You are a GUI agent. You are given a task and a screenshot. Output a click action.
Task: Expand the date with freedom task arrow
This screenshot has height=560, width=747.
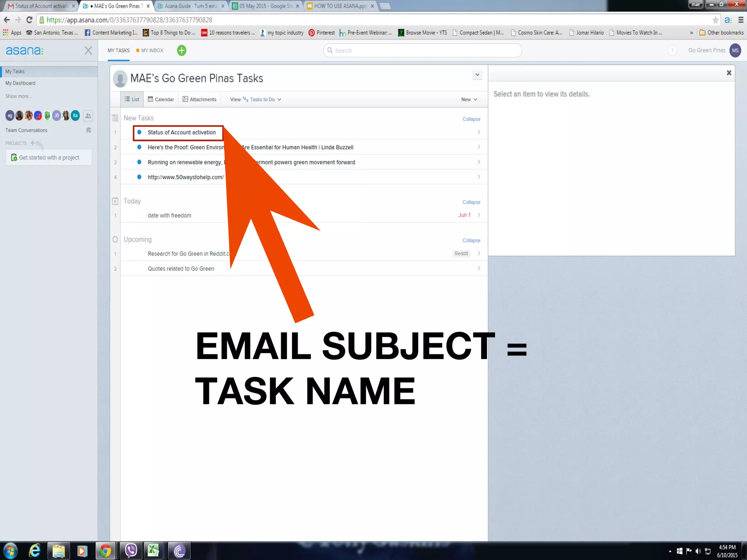coord(479,215)
